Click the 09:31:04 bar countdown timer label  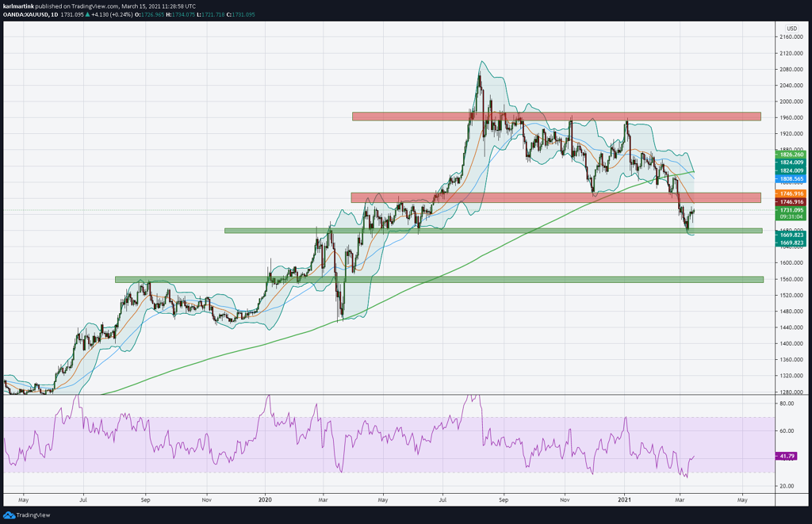791,217
